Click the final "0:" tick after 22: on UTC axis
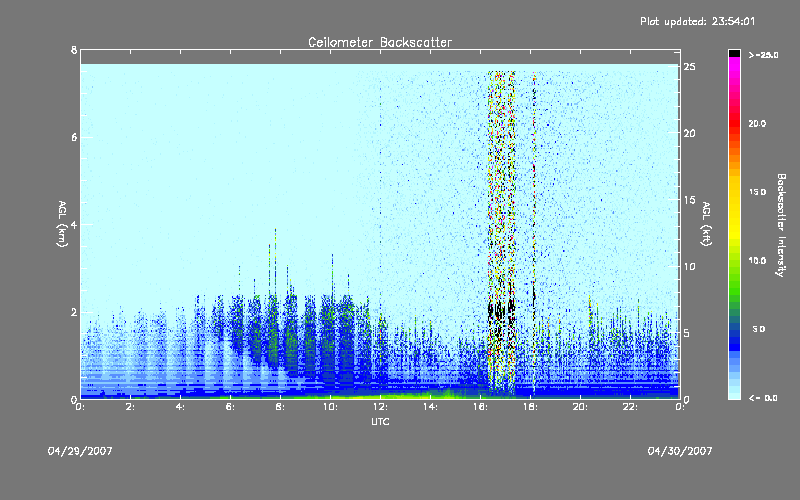The image size is (800, 500). (680, 407)
